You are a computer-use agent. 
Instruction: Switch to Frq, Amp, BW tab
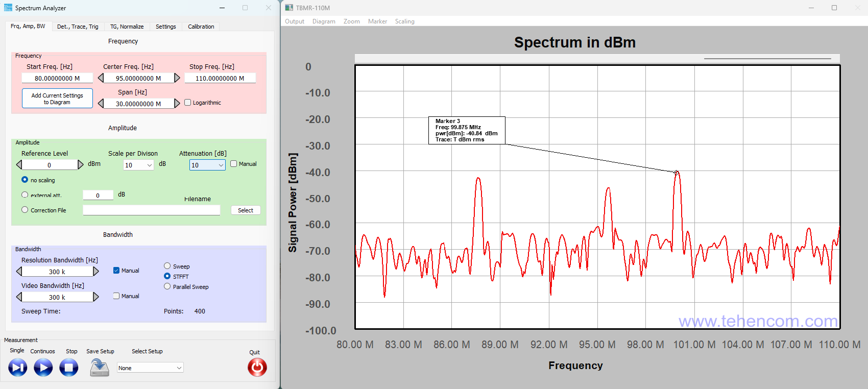[28, 26]
